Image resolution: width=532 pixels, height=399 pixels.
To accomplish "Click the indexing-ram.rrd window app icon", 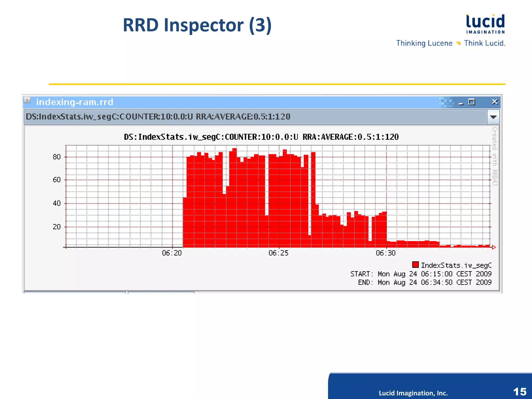I will point(27,100).
